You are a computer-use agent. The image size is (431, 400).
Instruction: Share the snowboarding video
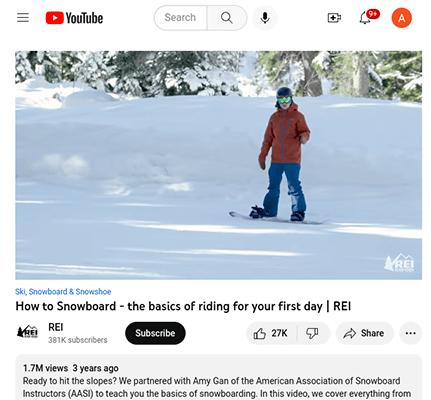pyautogui.click(x=365, y=333)
